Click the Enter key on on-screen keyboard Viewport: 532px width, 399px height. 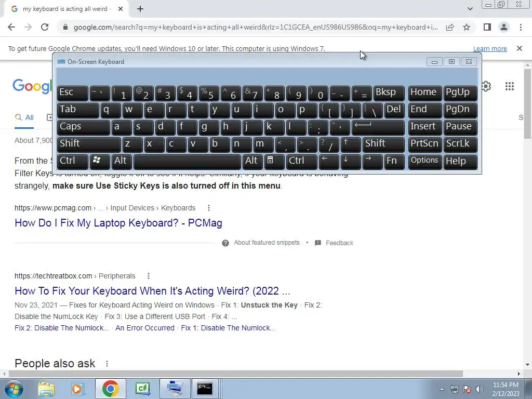tap(378, 127)
